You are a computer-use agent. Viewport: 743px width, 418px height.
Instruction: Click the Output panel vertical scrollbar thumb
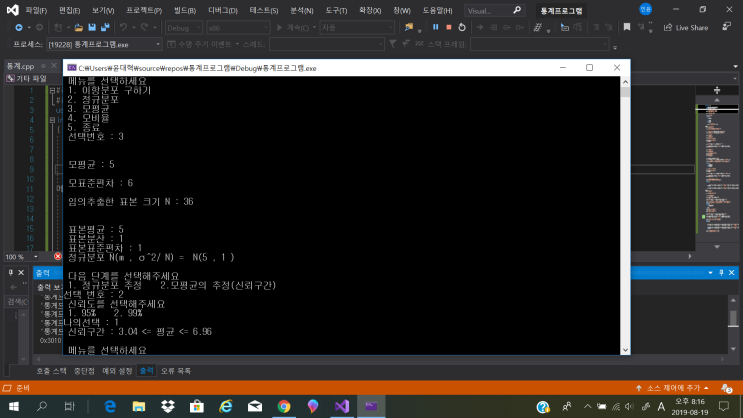(733, 318)
